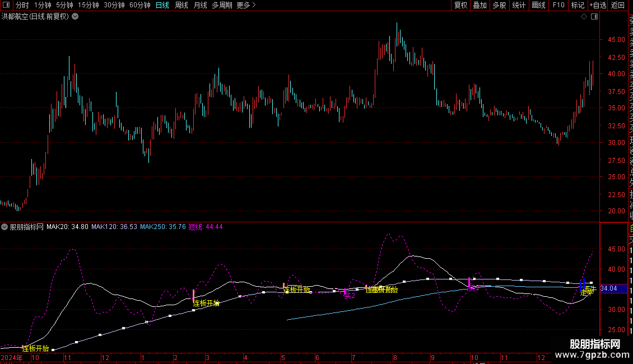The width and height of the screenshot is (633, 364).
Task: Select the 5分钟 period tab
Action: pos(64,5)
